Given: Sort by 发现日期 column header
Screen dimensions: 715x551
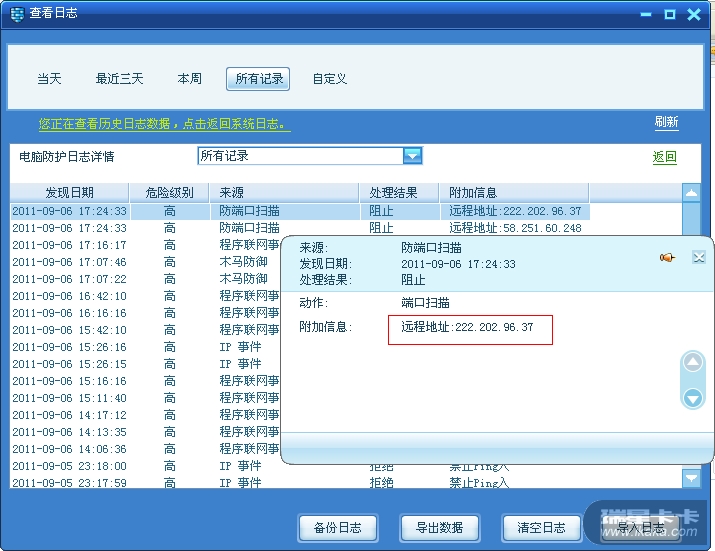Looking at the screenshot, I should [x=69, y=193].
